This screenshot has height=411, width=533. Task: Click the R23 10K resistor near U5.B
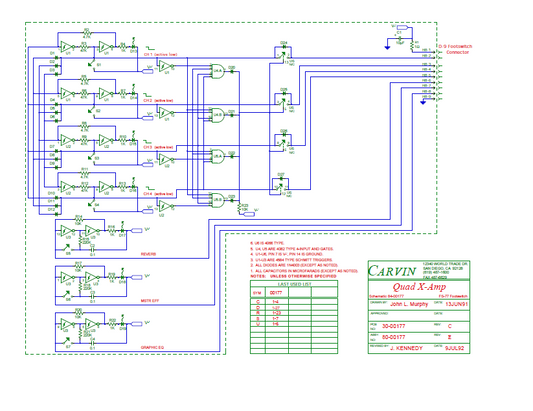coord(240,207)
